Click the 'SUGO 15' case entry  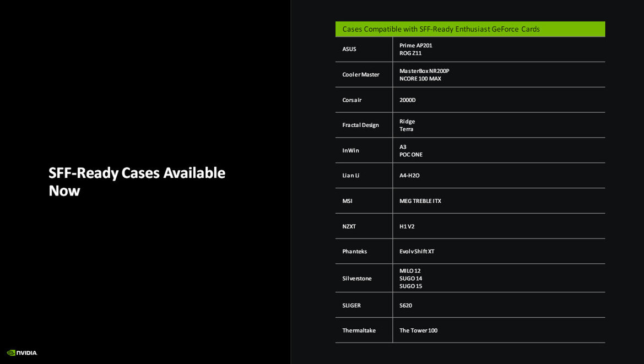[411, 286]
